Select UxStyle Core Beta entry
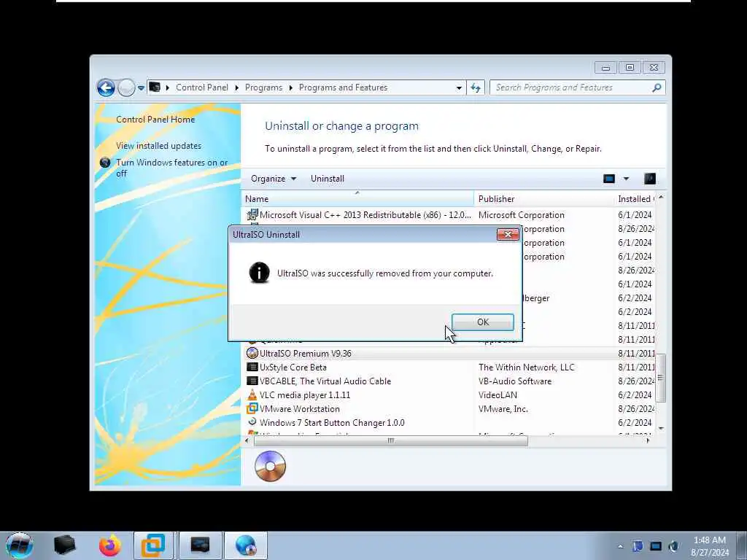The image size is (747, 560). point(448,367)
